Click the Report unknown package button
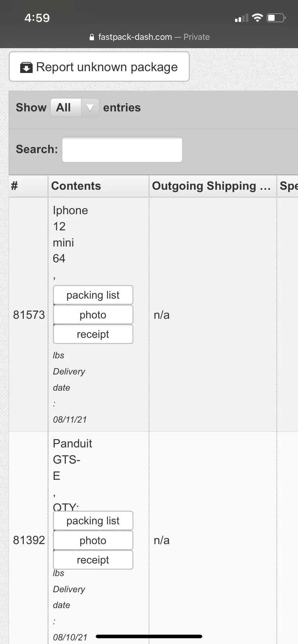298x644 pixels. pos(99,67)
